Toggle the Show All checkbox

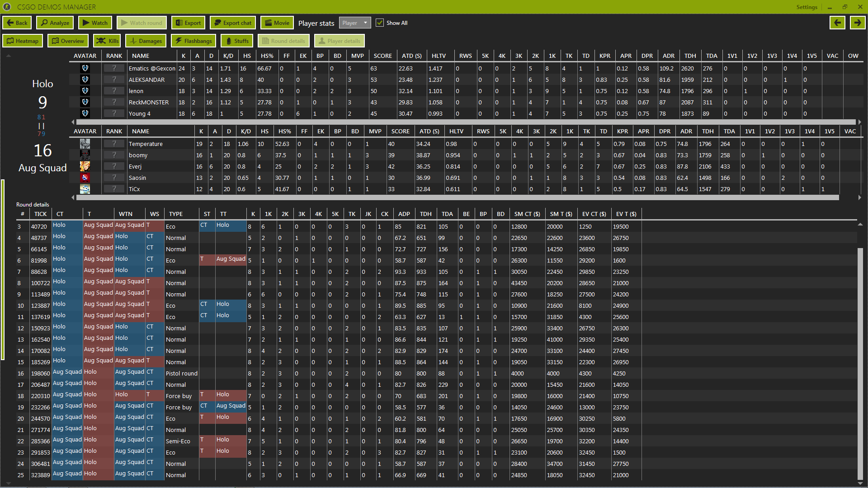380,23
